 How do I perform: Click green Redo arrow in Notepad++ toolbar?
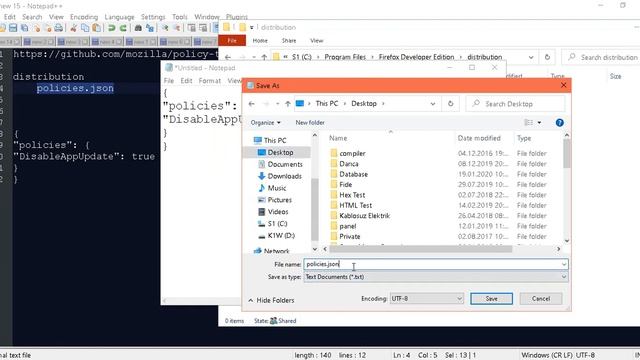[123, 28]
